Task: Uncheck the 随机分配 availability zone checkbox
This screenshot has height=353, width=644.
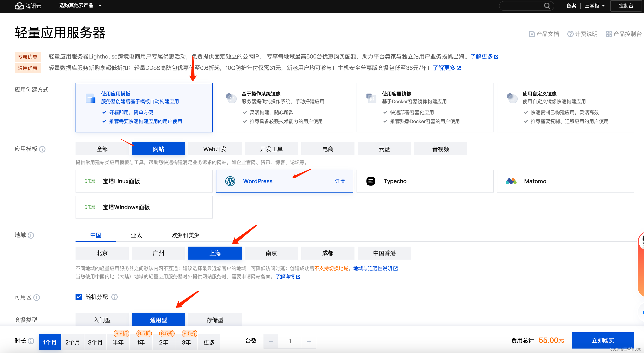Action: coord(79,297)
